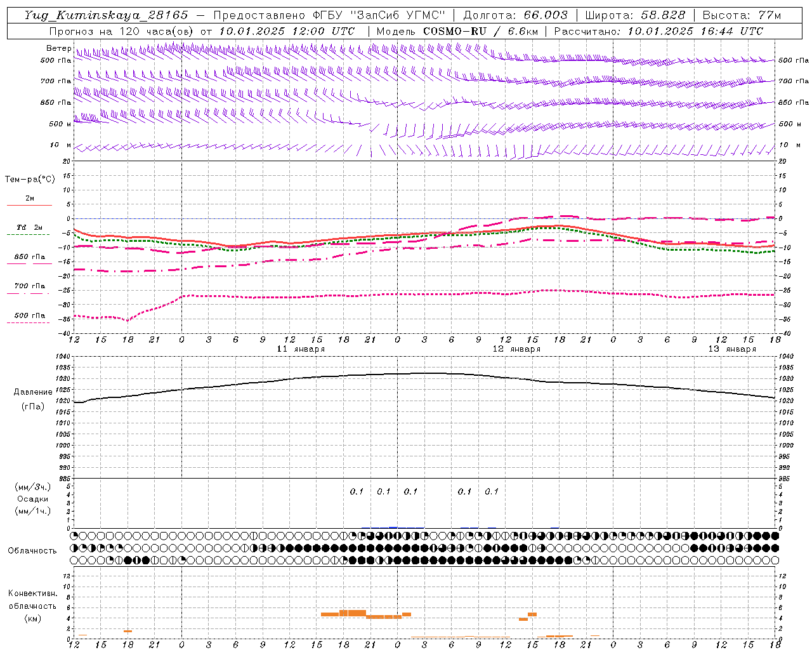This screenshot has height=650, width=812.
Task: Click the Ветер panel label
Action: [59, 48]
